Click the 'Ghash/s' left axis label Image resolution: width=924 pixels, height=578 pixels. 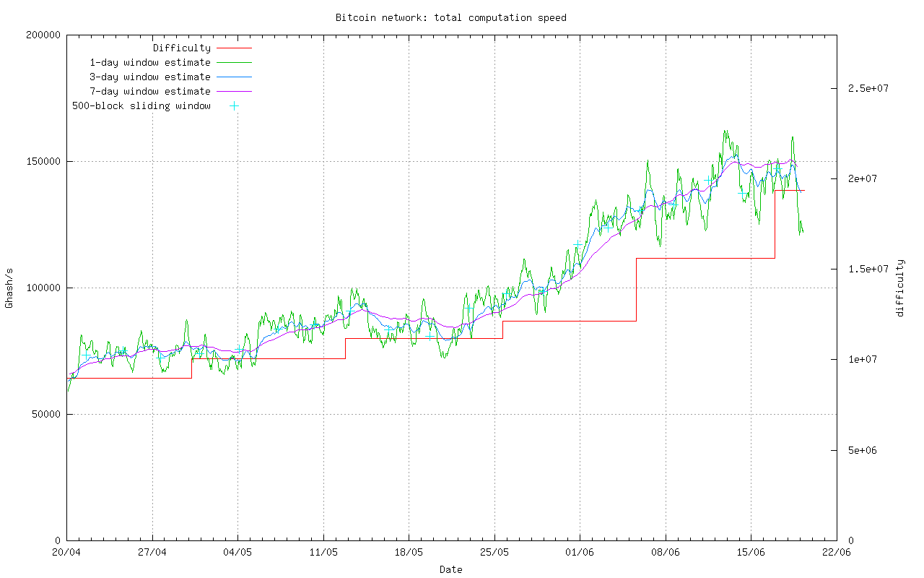click(x=9, y=288)
